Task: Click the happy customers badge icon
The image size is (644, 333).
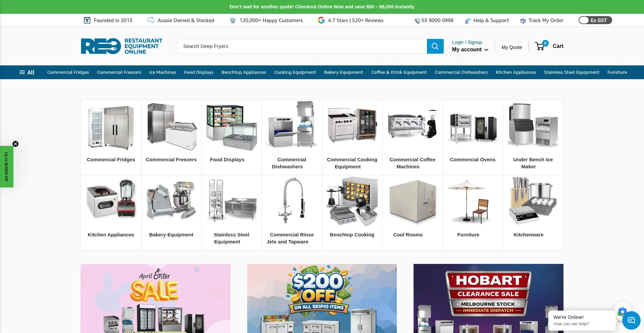Action: (x=232, y=20)
